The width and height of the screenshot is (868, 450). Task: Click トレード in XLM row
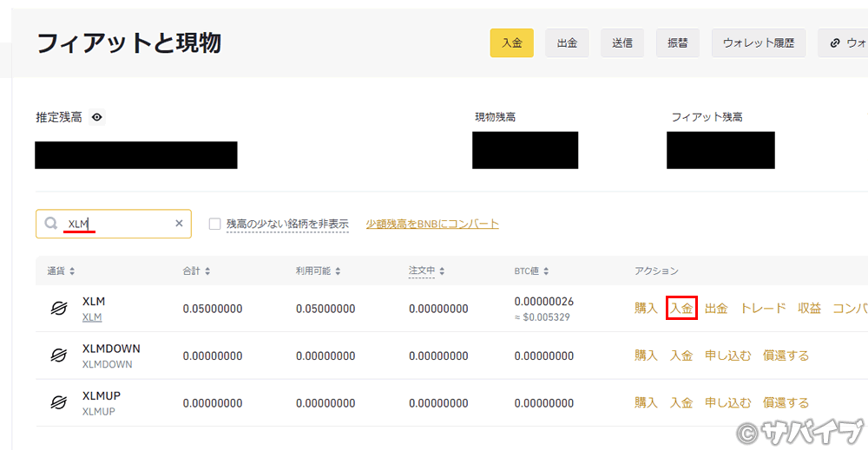(763, 309)
